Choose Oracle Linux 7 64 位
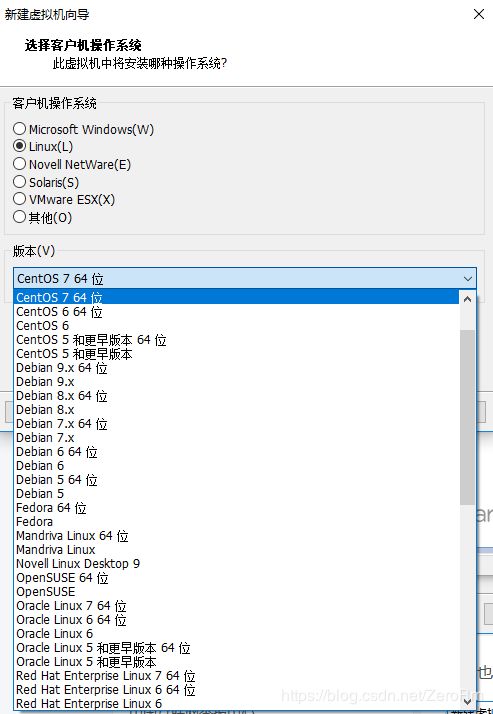This screenshot has width=493, height=714. 236,606
